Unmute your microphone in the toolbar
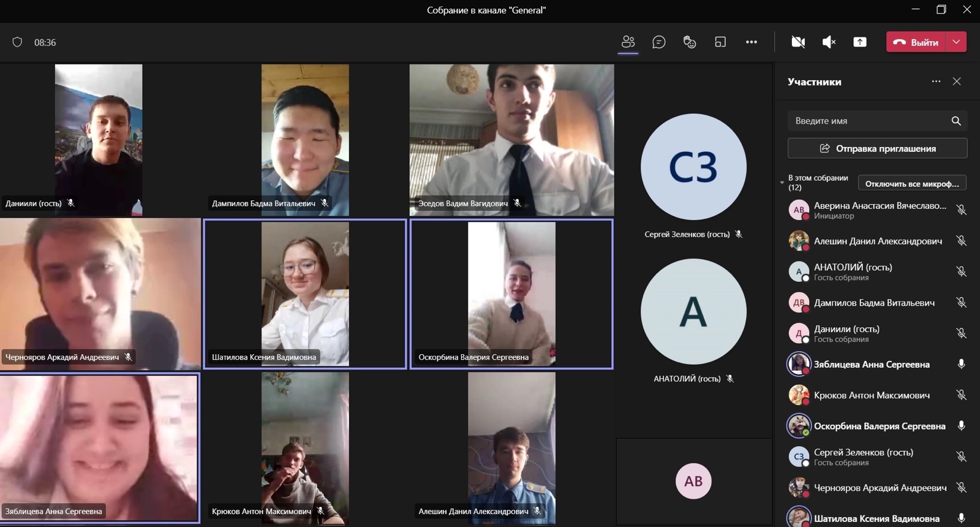This screenshot has width=980, height=527. pyautogui.click(x=829, y=42)
